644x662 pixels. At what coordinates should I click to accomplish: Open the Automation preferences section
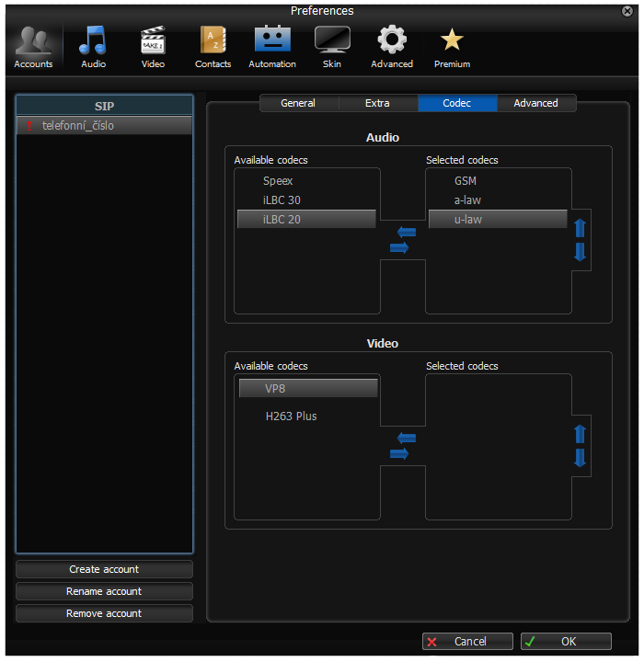pyautogui.click(x=272, y=48)
